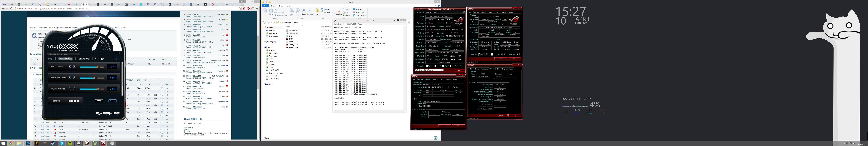Screen dimensions: 868x146
Task: Switch to the Validation tab in GPU-Z
Action: point(435,12)
